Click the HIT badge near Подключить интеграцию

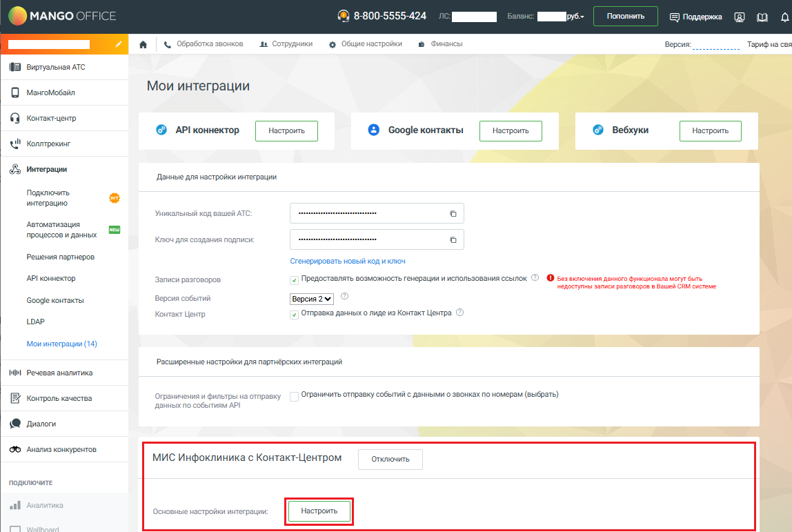[115, 198]
